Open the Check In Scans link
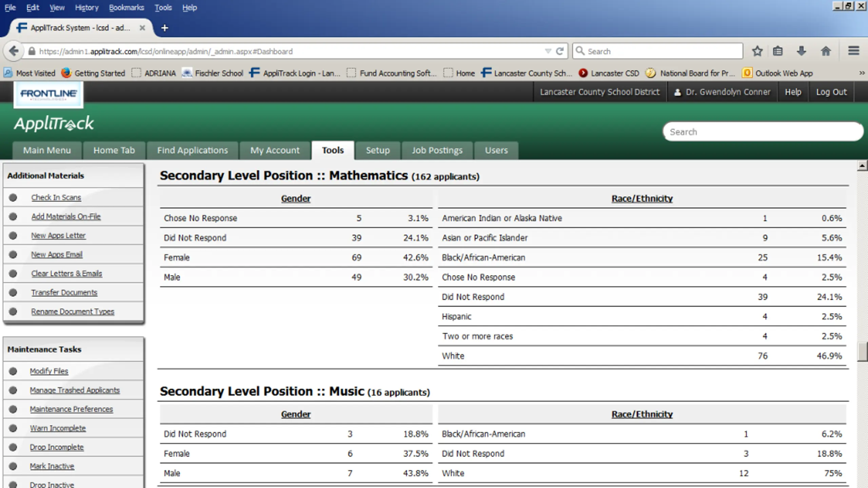Screen dimensions: 868x488 coord(56,198)
